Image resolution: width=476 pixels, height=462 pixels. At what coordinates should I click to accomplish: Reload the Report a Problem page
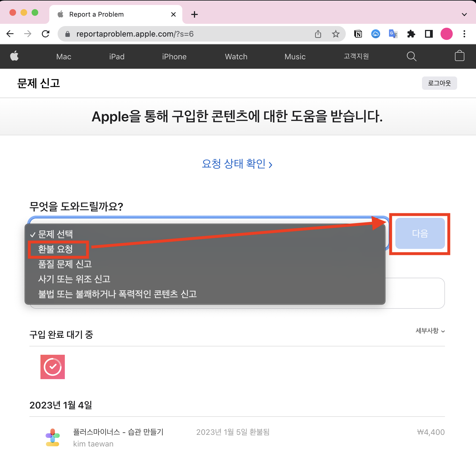coord(45,34)
